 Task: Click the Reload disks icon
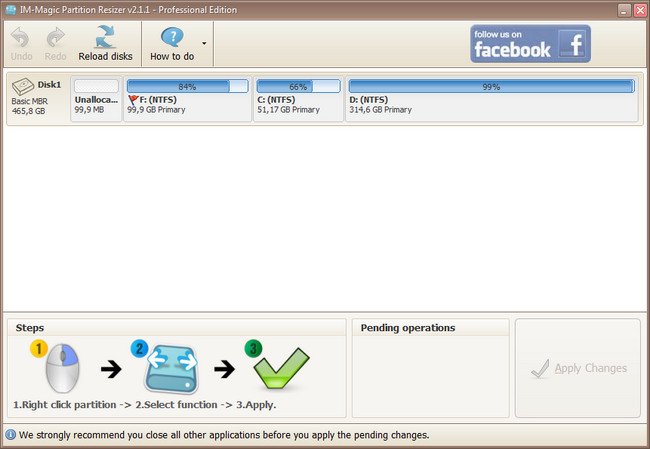[x=105, y=36]
